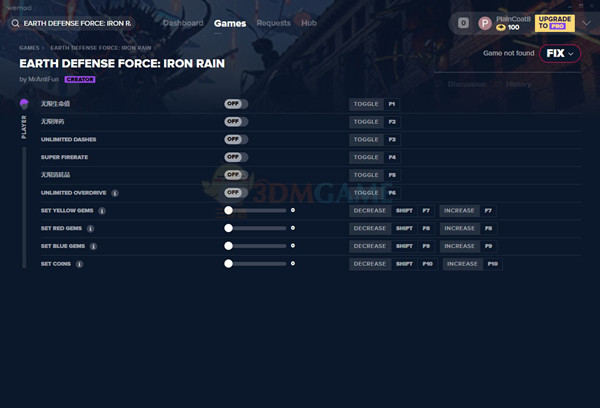Screen dimensions: 600x408
Task: Open the Games tab
Action: 230,23
